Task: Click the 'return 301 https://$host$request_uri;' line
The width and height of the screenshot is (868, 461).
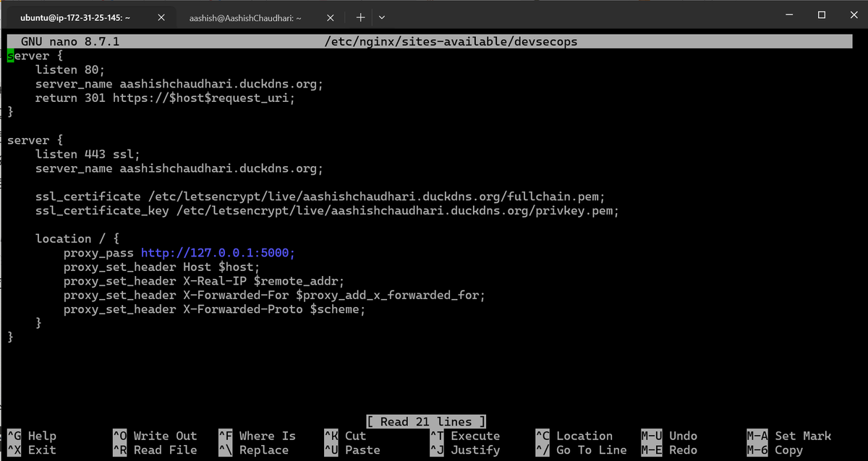Action: 166,98
